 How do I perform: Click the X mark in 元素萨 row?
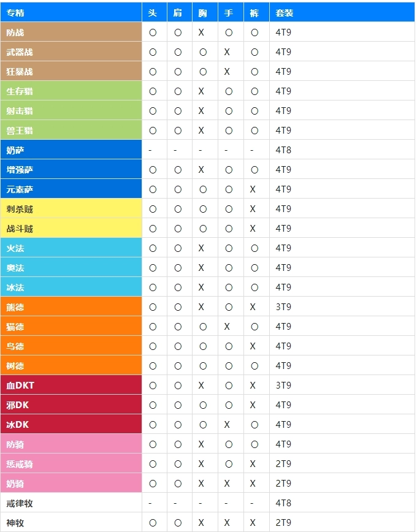253,189
